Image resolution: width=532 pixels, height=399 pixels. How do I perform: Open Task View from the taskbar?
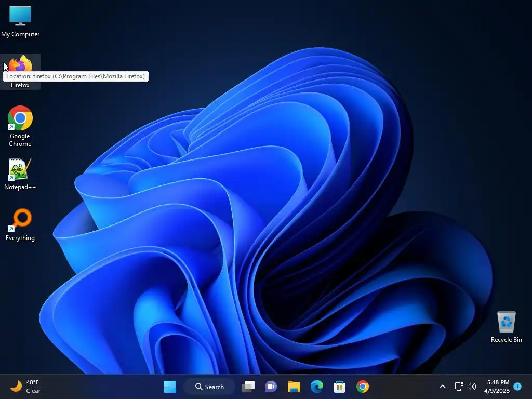(248, 387)
